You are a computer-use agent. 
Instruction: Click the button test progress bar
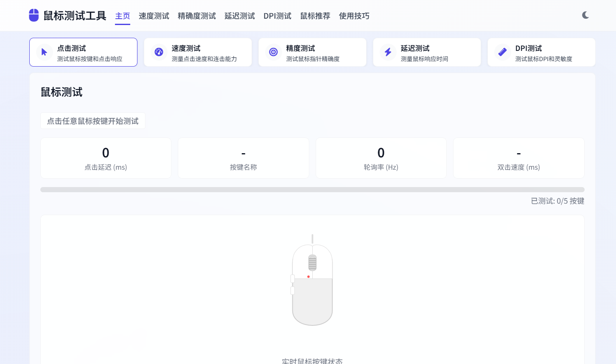click(x=312, y=190)
